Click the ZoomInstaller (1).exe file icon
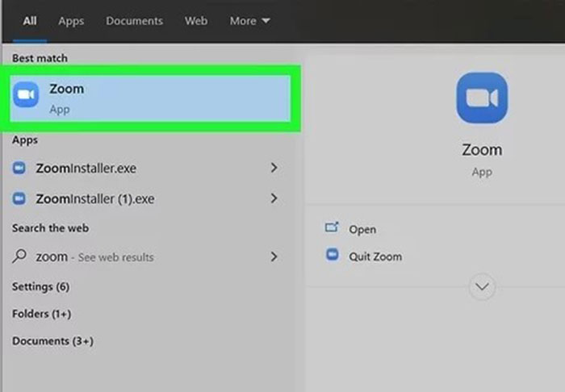The height and width of the screenshot is (392, 565). (19, 198)
